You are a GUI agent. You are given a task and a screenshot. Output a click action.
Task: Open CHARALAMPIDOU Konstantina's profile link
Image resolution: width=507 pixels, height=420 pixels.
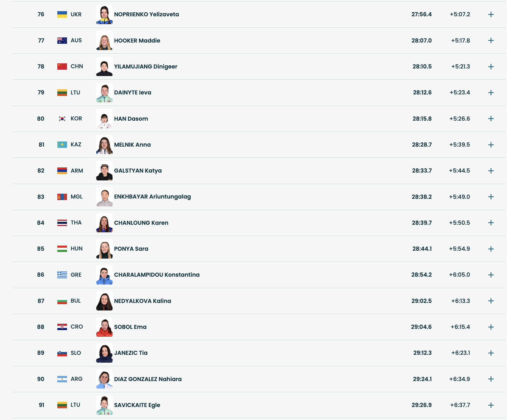[157, 275]
